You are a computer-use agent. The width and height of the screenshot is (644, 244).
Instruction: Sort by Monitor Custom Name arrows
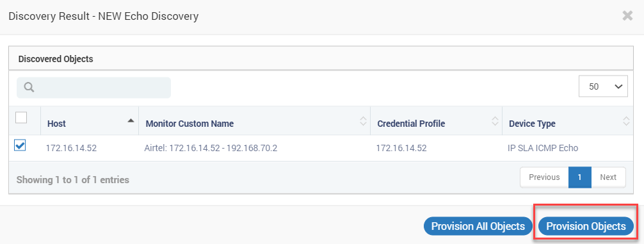[x=363, y=121]
